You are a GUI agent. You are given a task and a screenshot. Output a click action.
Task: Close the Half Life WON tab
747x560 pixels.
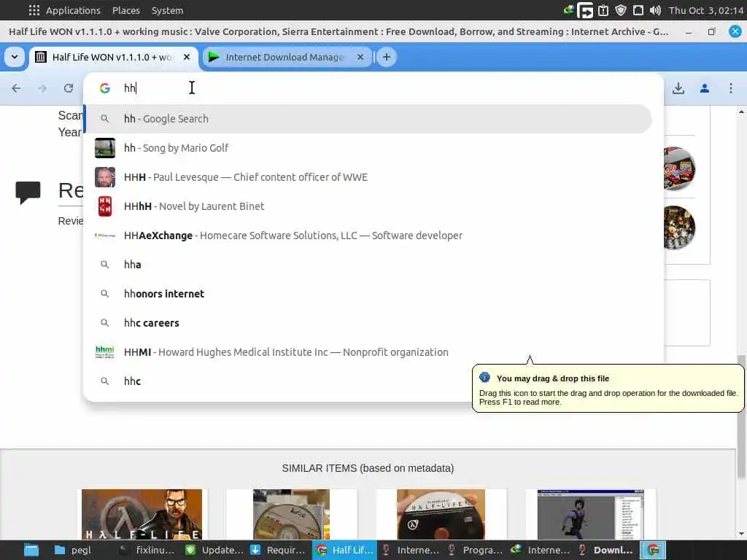click(187, 57)
